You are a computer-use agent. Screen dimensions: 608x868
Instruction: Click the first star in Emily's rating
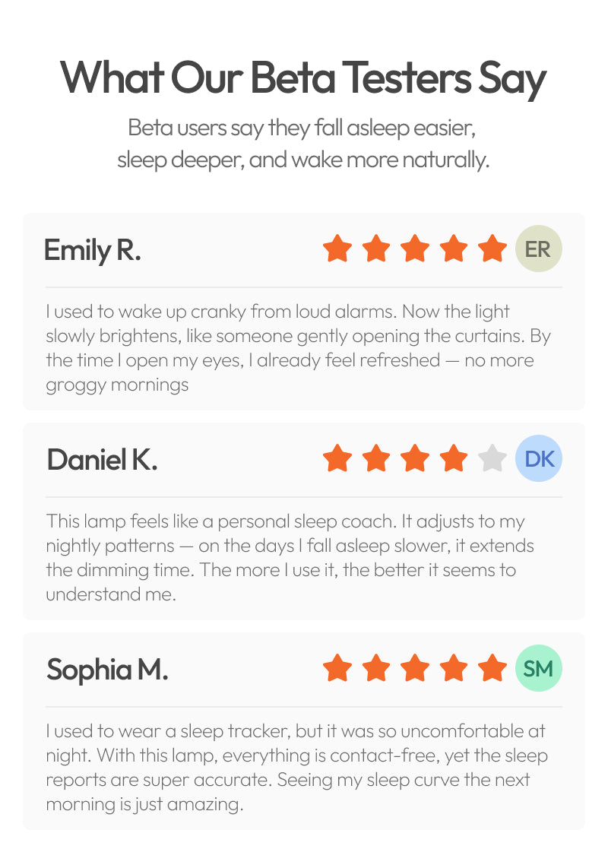point(337,249)
